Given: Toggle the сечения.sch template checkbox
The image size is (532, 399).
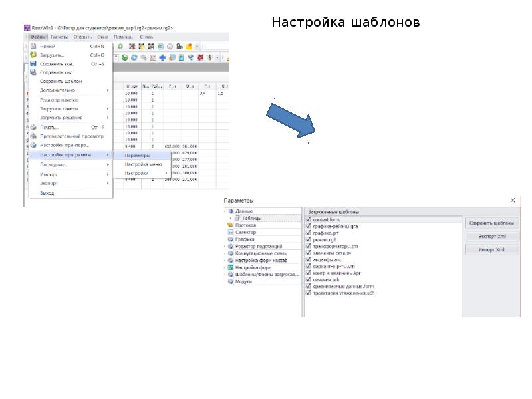Looking at the screenshot, I should pyautogui.click(x=308, y=279).
